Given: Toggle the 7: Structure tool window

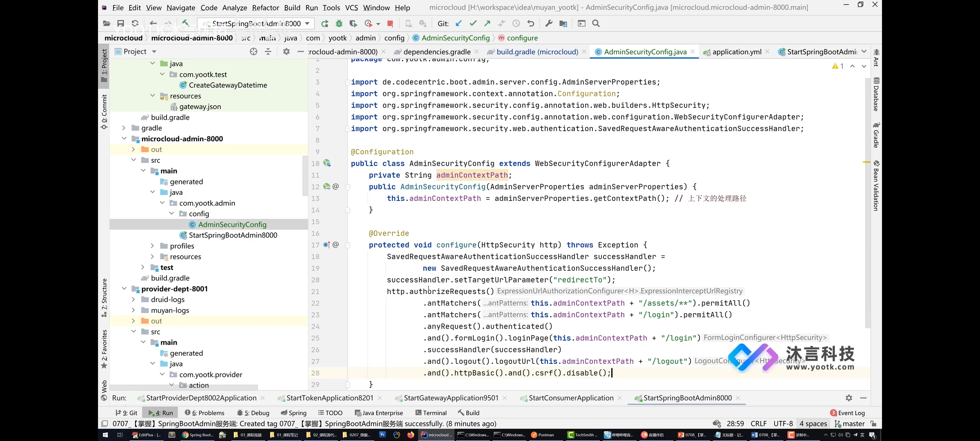Looking at the screenshot, I should 104,298.
